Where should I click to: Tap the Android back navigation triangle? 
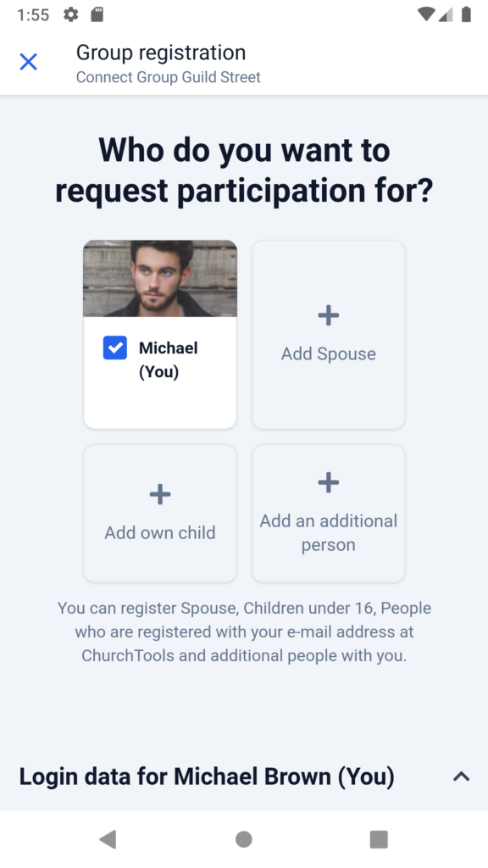coord(108,839)
